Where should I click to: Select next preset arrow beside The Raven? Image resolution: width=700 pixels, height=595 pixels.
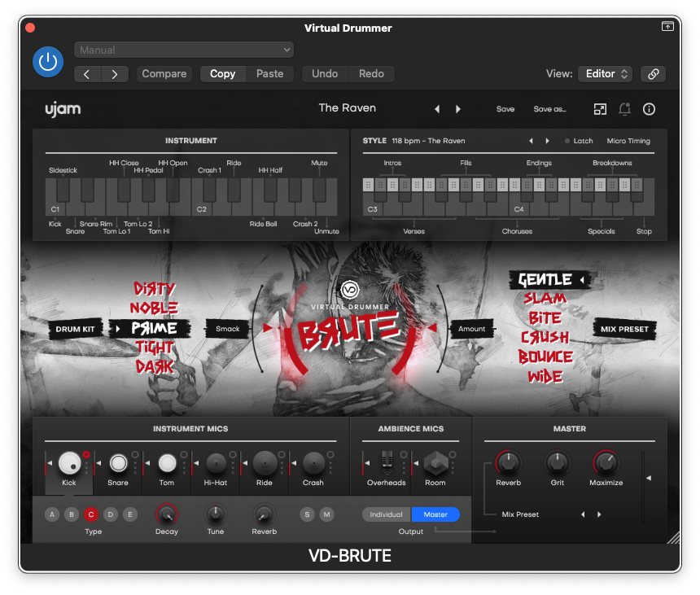[458, 109]
